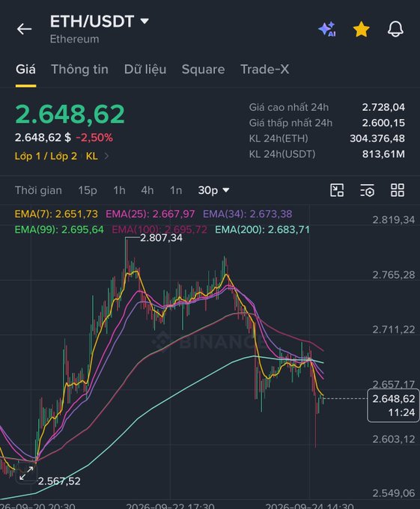Select the Thời gian chart option
The width and height of the screenshot is (420, 509).
pos(38,190)
